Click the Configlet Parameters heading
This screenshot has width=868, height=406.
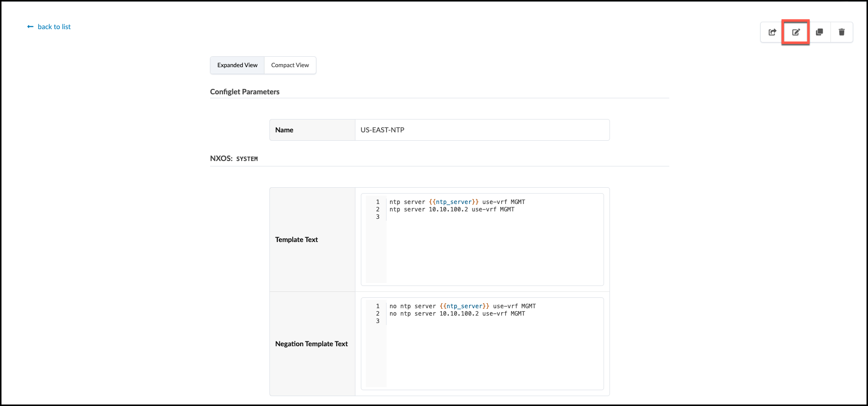tap(245, 92)
